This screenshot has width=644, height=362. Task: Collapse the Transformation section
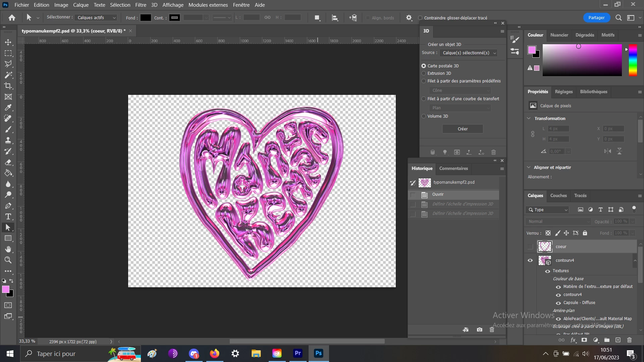(529, 118)
